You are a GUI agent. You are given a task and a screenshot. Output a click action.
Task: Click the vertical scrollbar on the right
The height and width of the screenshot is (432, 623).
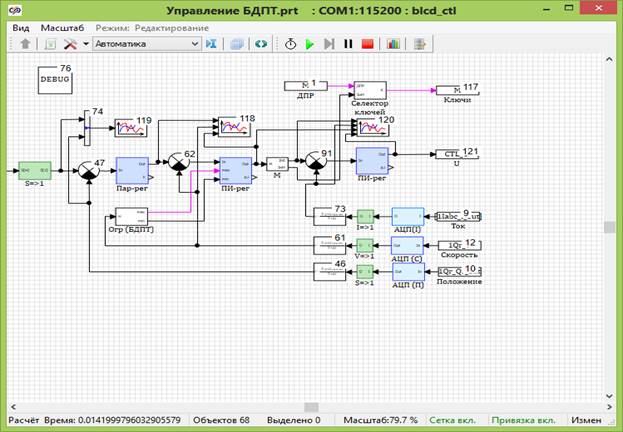coord(609,227)
